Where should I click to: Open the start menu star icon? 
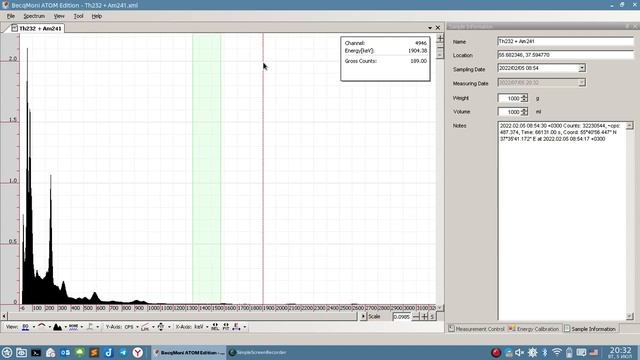7,353
